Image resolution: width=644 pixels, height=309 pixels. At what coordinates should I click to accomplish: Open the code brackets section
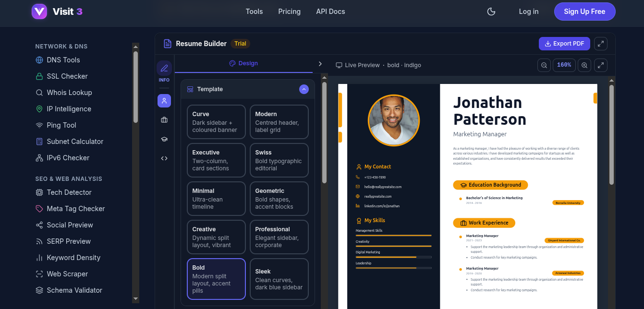click(164, 158)
